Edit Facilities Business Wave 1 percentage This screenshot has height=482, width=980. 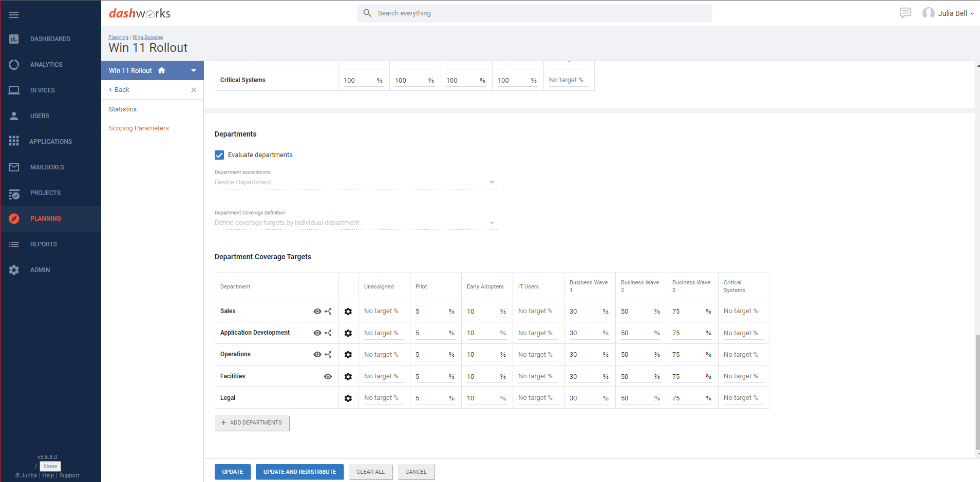[x=590, y=377]
